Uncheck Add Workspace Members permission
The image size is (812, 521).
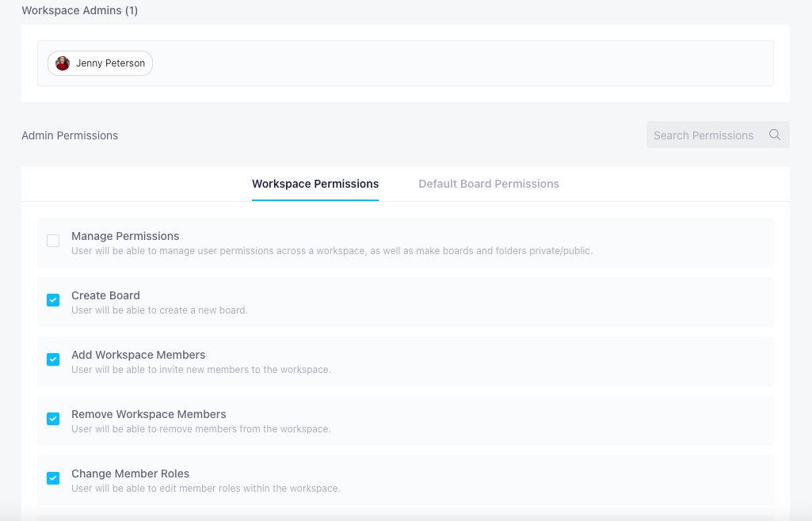53,359
